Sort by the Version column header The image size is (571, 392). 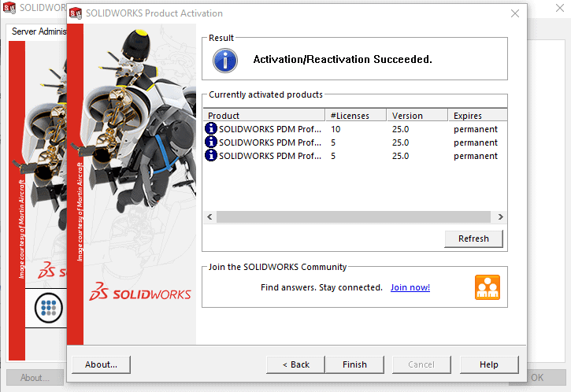coord(417,116)
